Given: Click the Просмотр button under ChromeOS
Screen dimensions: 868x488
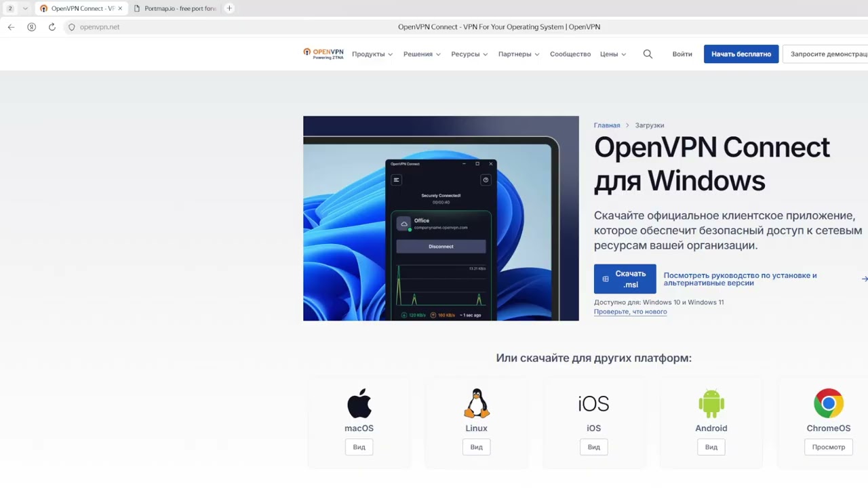Looking at the screenshot, I should click(829, 447).
